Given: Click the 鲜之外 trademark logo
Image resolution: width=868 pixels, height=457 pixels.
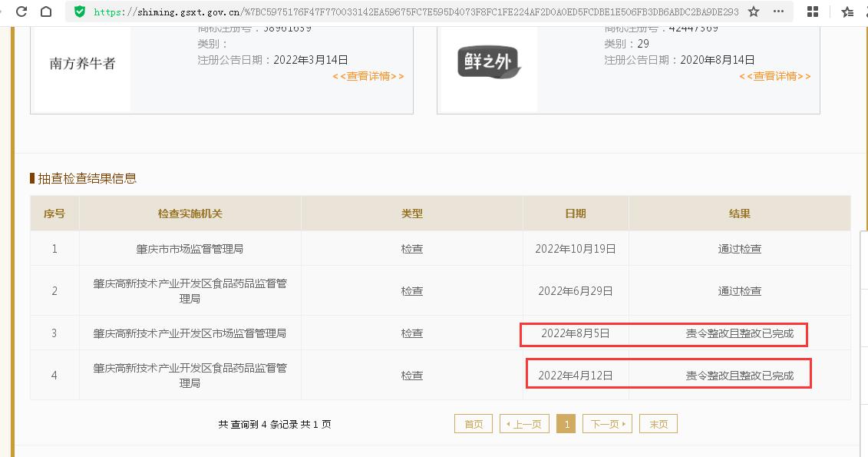Looking at the screenshot, I should (x=487, y=63).
